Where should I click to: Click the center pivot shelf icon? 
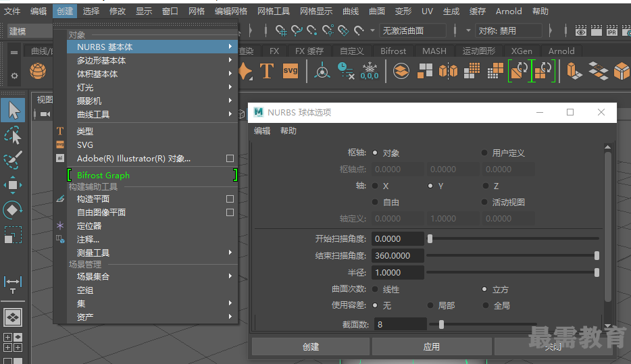[322, 71]
